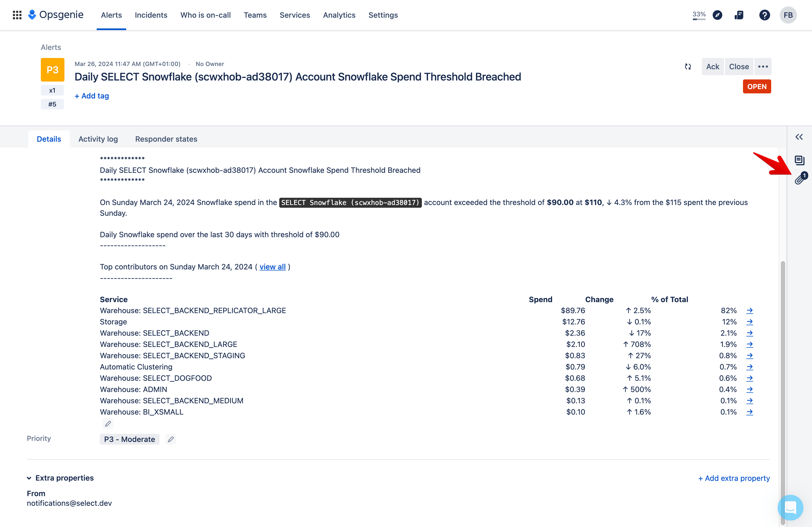The width and height of the screenshot is (812, 527).
Task: Open the Teams menu
Action: pyautogui.click(x=255, y=15)
